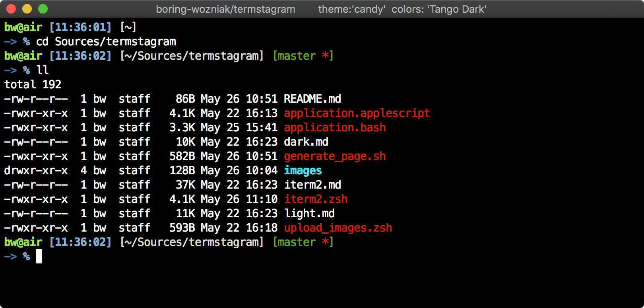Select the red iterm2.zsh file name

click(x=315, y=199)
